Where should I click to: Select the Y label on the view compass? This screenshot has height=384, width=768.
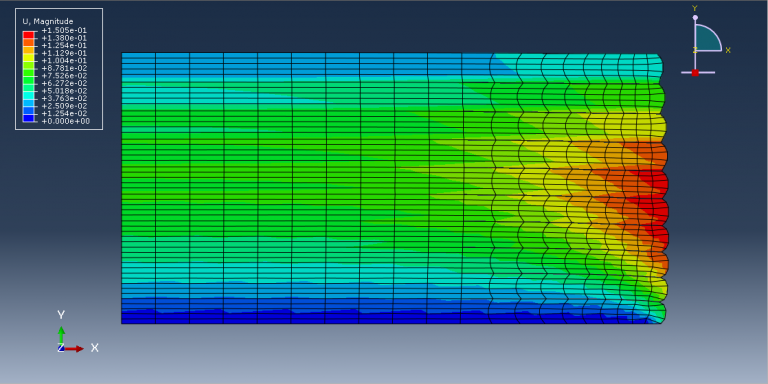click(695, 8)
